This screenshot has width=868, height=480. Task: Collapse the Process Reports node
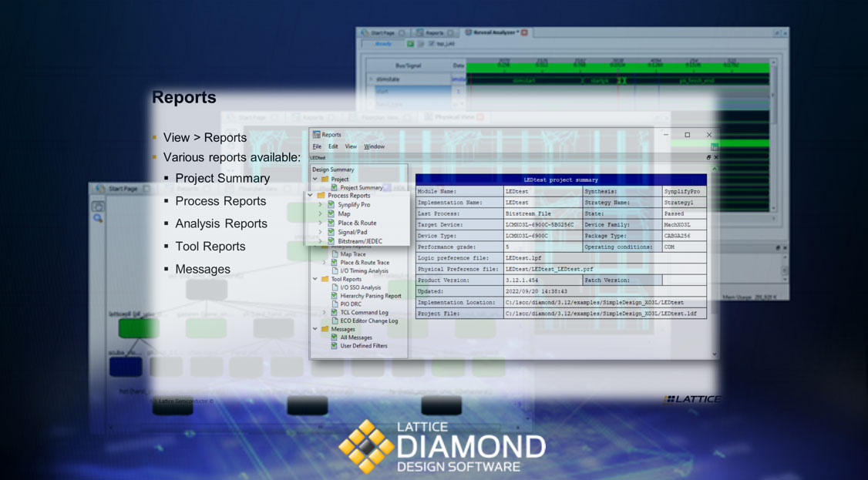pyautogui.click(x=310, y=195)
